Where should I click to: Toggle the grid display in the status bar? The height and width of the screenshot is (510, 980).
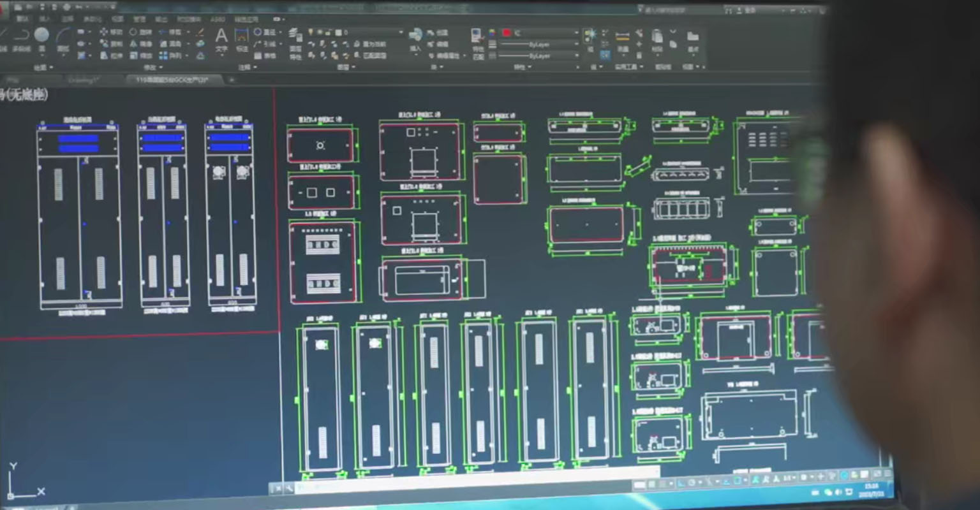click(x=651, y=484)
